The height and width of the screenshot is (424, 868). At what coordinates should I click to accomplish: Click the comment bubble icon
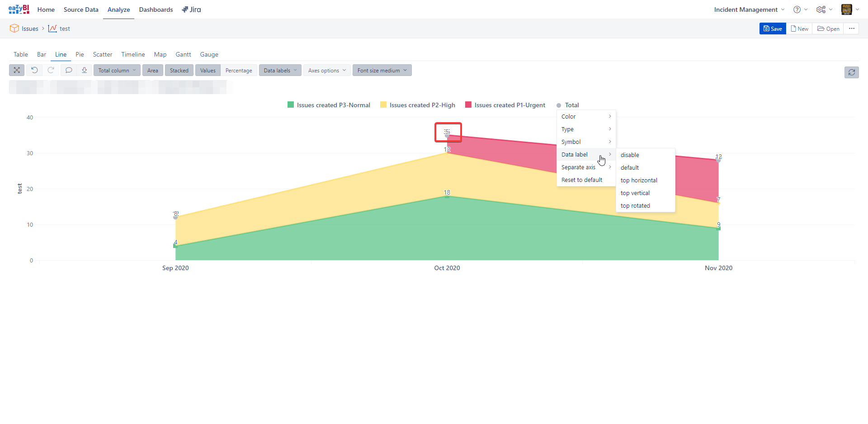(69, 70)
